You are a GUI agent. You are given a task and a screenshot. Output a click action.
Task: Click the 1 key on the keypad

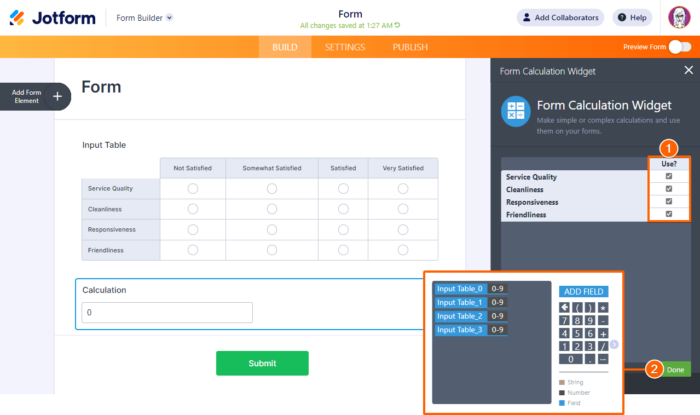(564, 346)
